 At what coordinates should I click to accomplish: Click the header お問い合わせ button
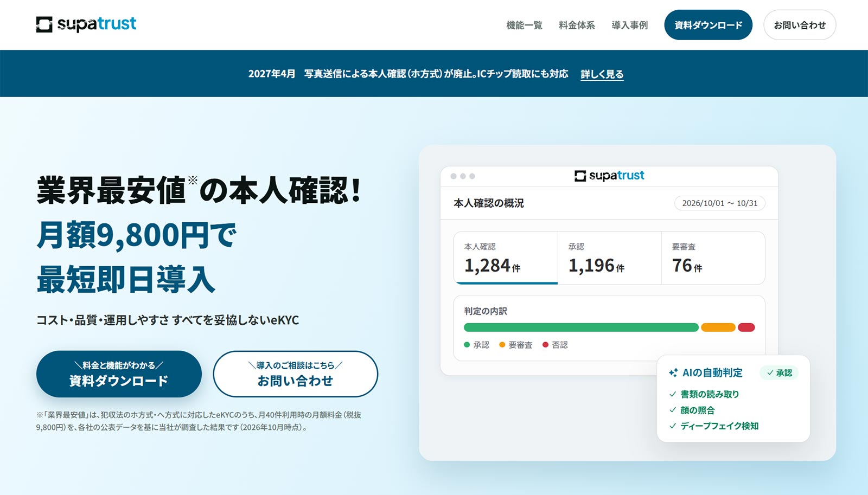coord(800,25)
